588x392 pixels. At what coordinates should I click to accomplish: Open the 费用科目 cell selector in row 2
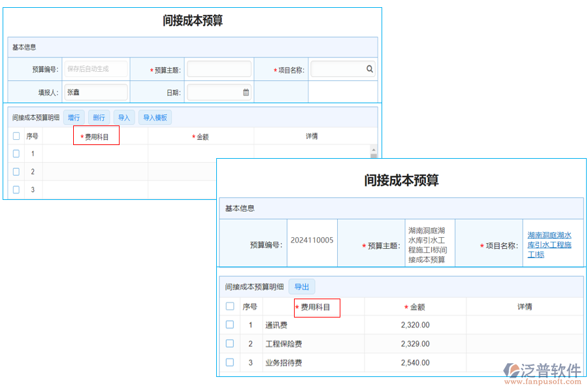click(x=95, y=172)
